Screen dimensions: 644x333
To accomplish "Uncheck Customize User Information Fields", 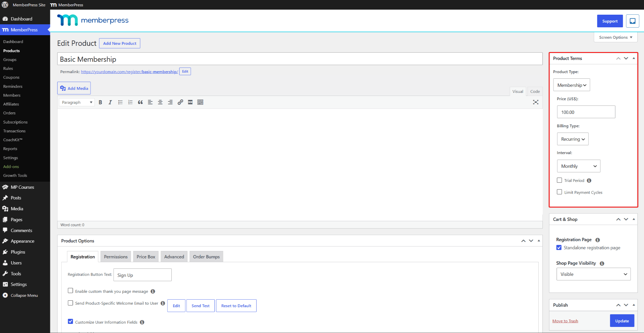I will (70, 321).
